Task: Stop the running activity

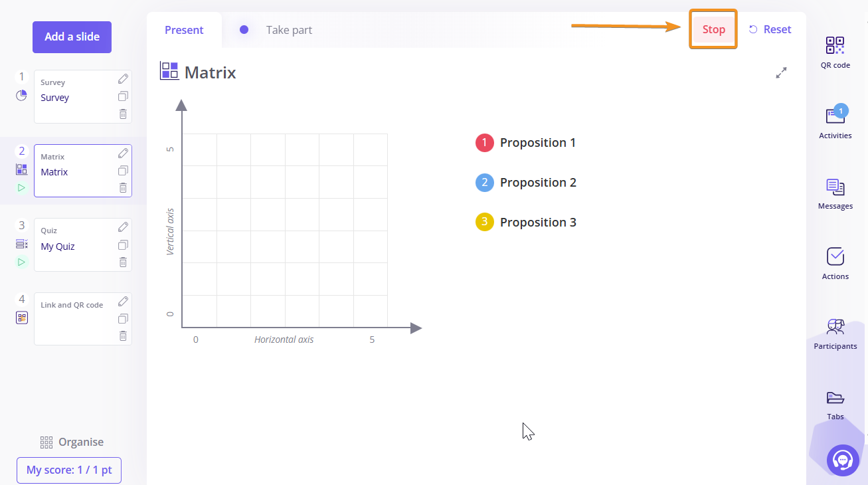Action: [x=714, y=29]
